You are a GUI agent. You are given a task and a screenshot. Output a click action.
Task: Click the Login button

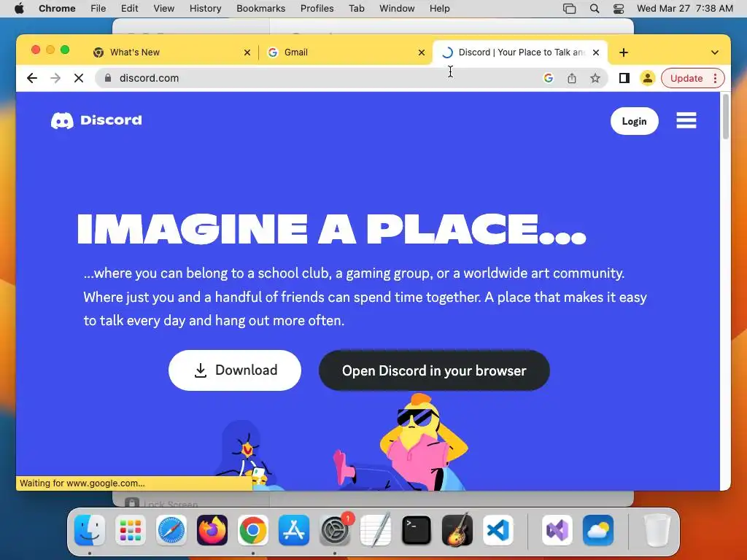coord(634,121)
